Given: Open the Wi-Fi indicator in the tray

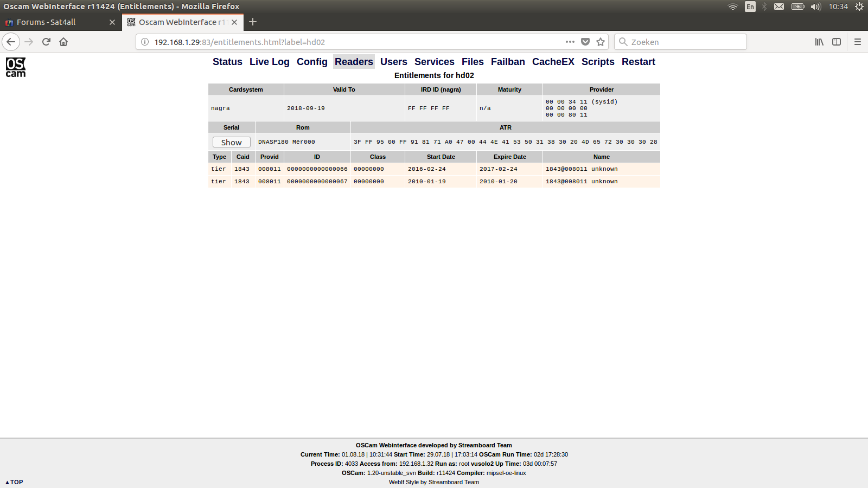Looking at the screenshot, I should click(732, 7).
